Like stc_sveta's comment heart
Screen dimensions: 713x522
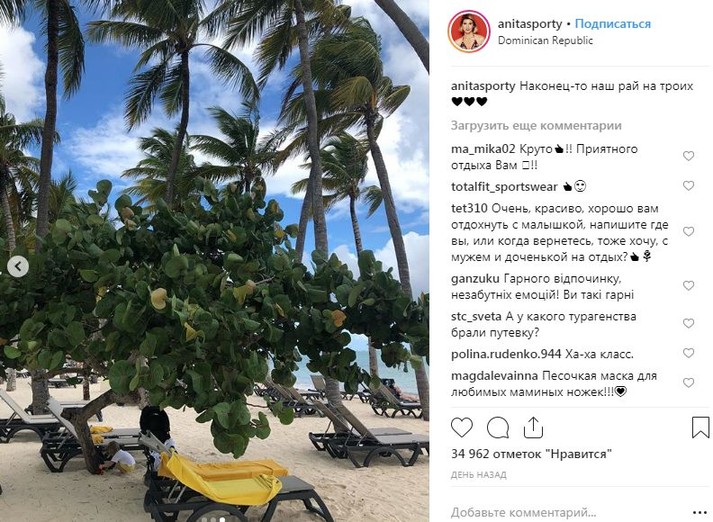[688, 323]
